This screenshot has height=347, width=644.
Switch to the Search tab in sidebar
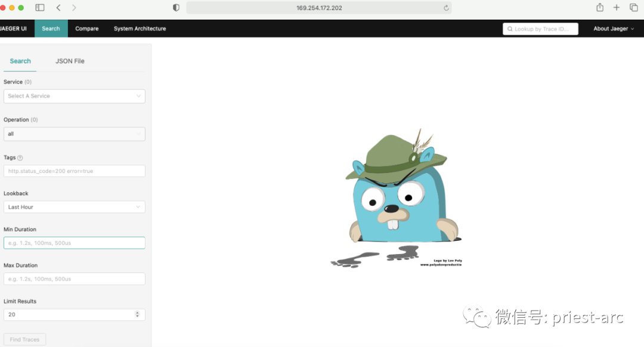(20, 61)
